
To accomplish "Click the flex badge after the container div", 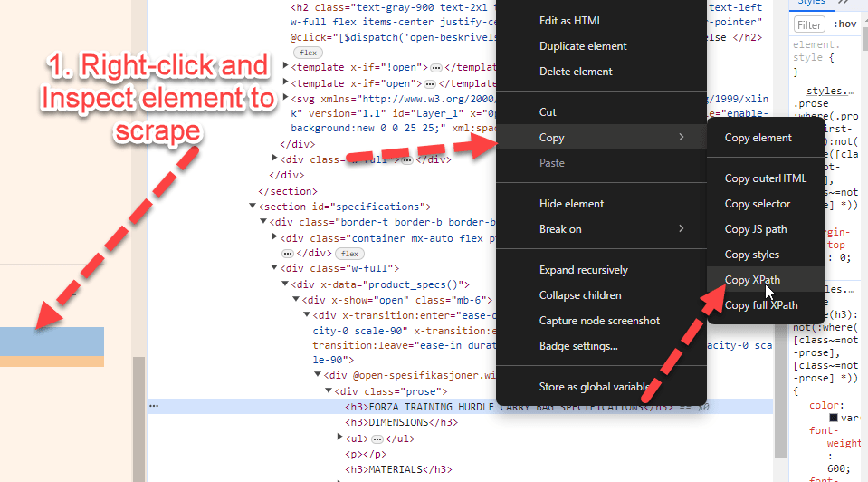I will point(349,253).
